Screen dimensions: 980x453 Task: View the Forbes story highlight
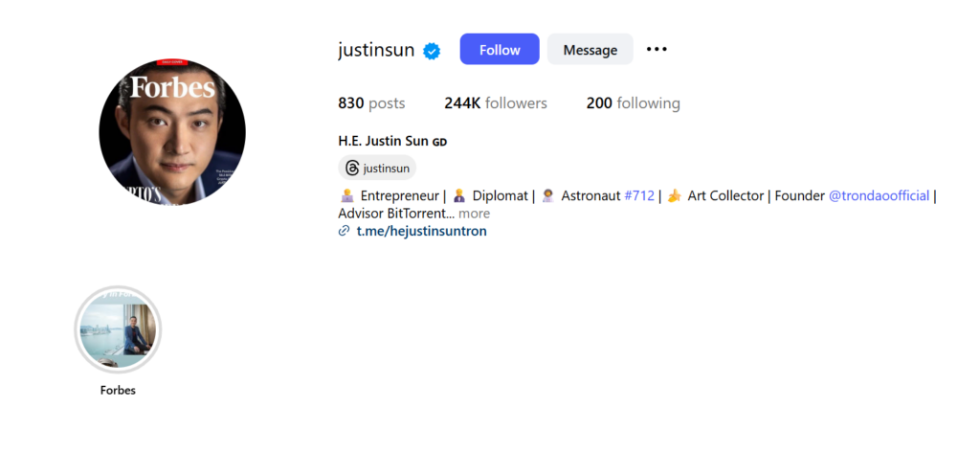click(x=118, y=329)
